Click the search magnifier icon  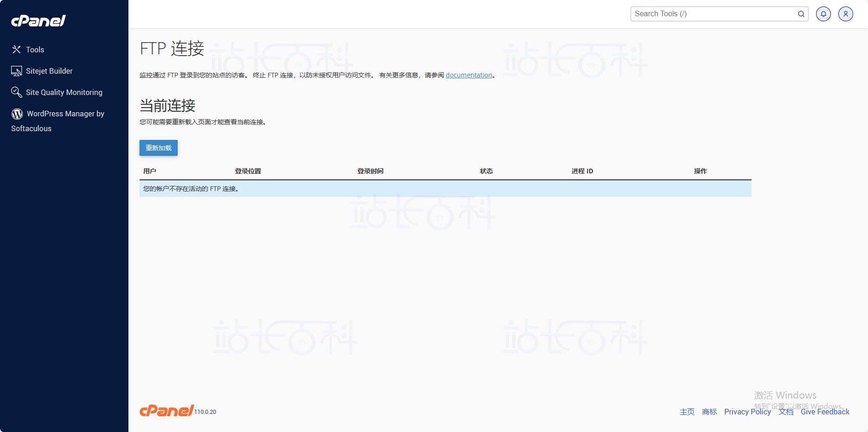pos(801,14)
